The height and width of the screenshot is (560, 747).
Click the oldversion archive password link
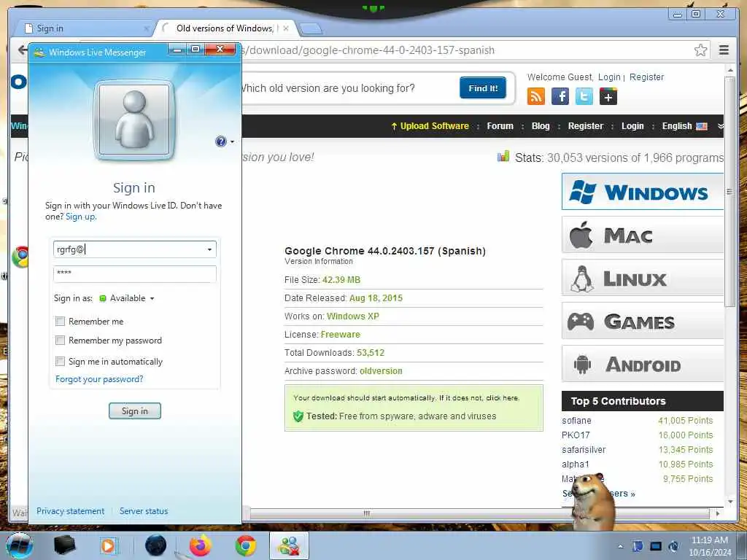(x=381, y=371)
